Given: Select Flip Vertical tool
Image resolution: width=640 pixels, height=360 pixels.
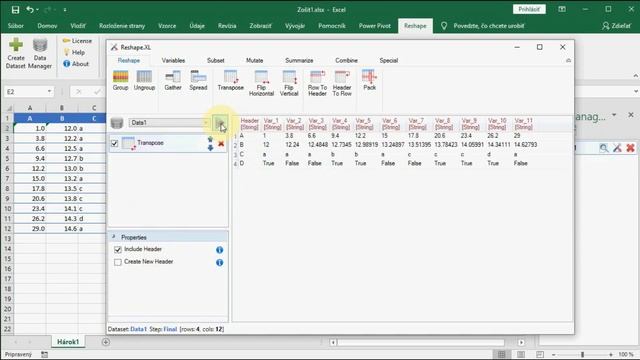Looking at the screenshot, I should [x=289, y=83].
